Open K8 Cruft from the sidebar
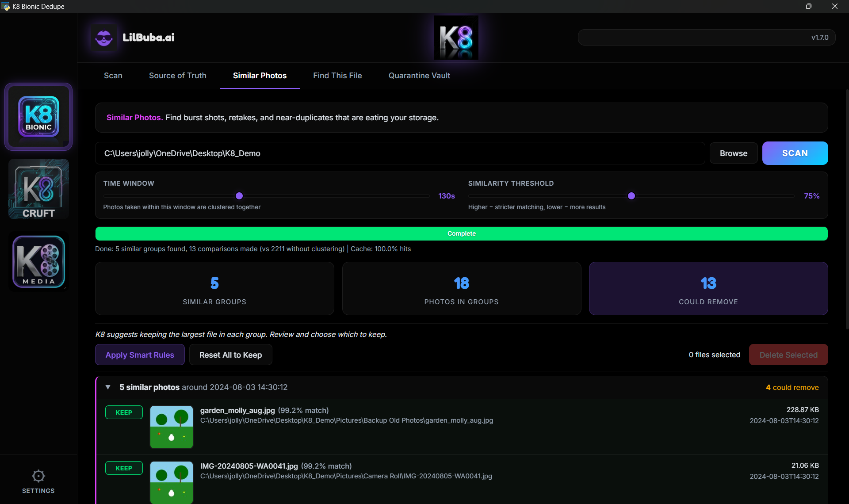The height and width of the screenshot is (504, 849). click(x=38, y=189)
